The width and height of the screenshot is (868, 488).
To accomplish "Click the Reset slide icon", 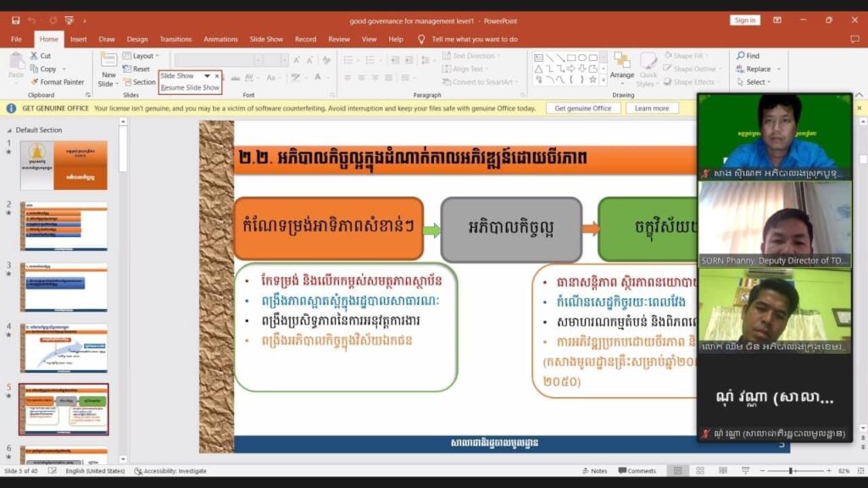I will point(127,69).
